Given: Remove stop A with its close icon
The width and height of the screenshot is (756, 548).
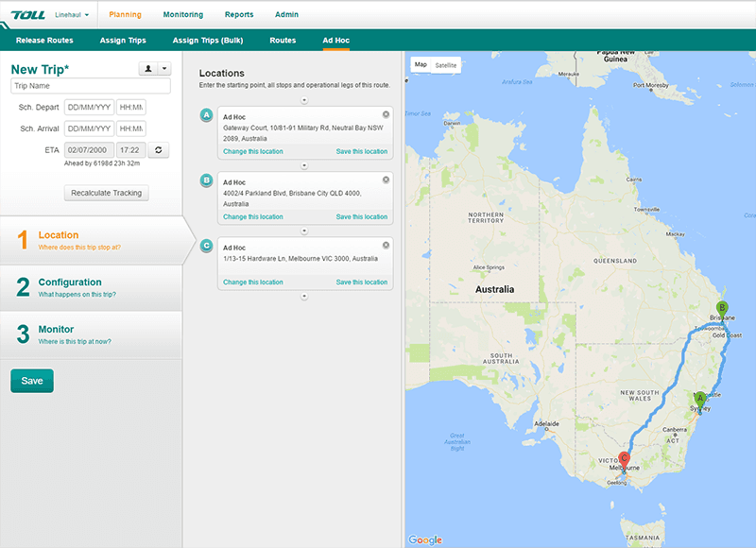Looking at the screenshot, I should 386,113.
